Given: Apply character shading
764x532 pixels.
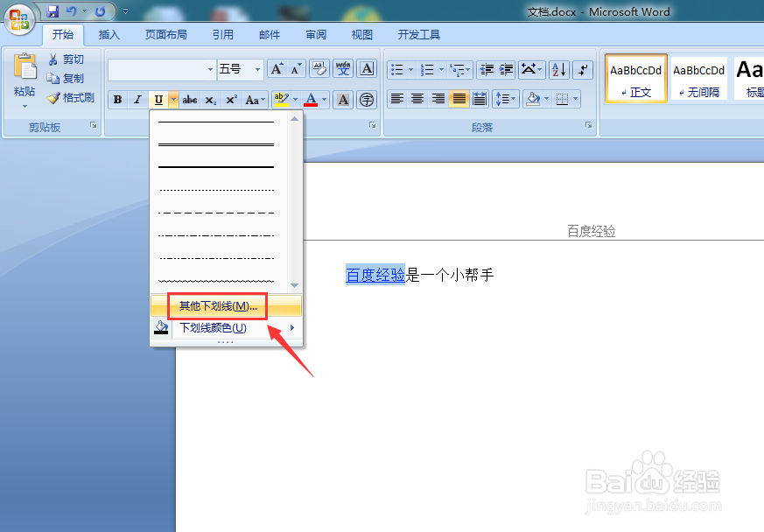Looking at the screenshot, I should [344, 100].
